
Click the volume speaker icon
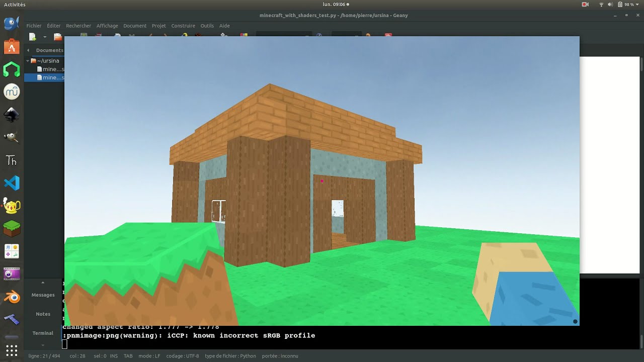[x=610, y=5]
